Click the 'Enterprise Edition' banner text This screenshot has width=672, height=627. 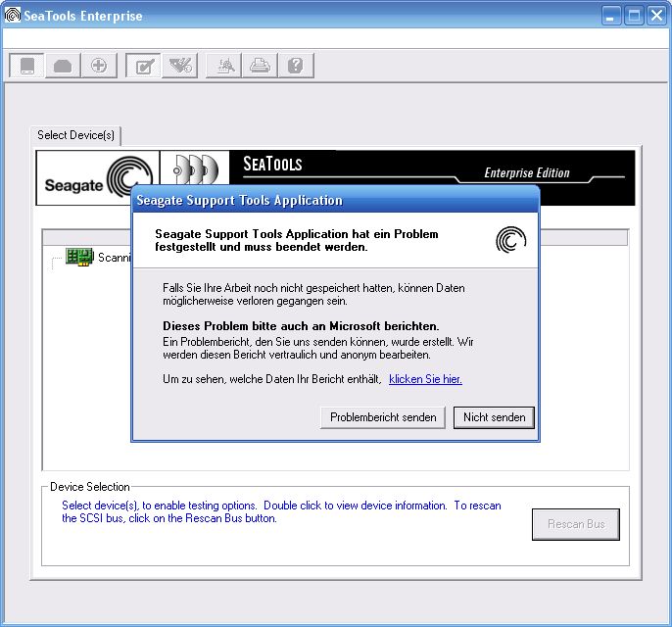click(527, 172)
